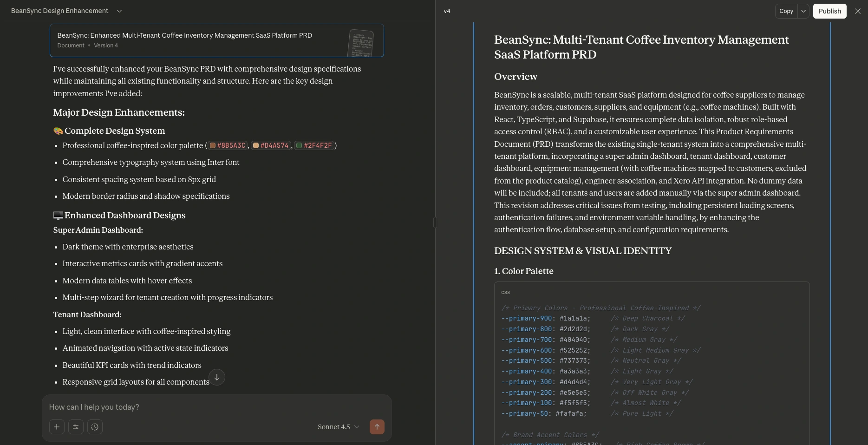Viewport: 868px width, 445px height.
Task: Open the Copy options dropdown arrow
Action: coord(803,11)
